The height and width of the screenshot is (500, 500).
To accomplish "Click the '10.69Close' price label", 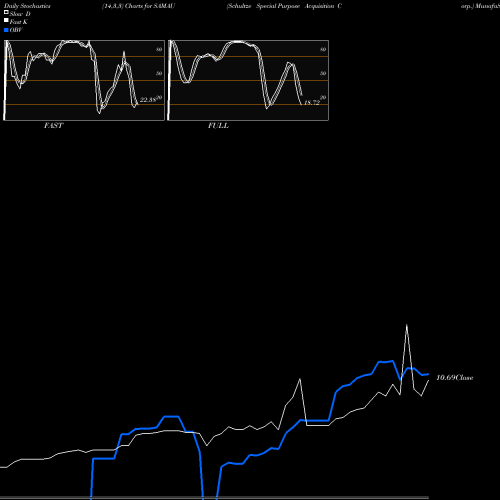I will (455, 377).
